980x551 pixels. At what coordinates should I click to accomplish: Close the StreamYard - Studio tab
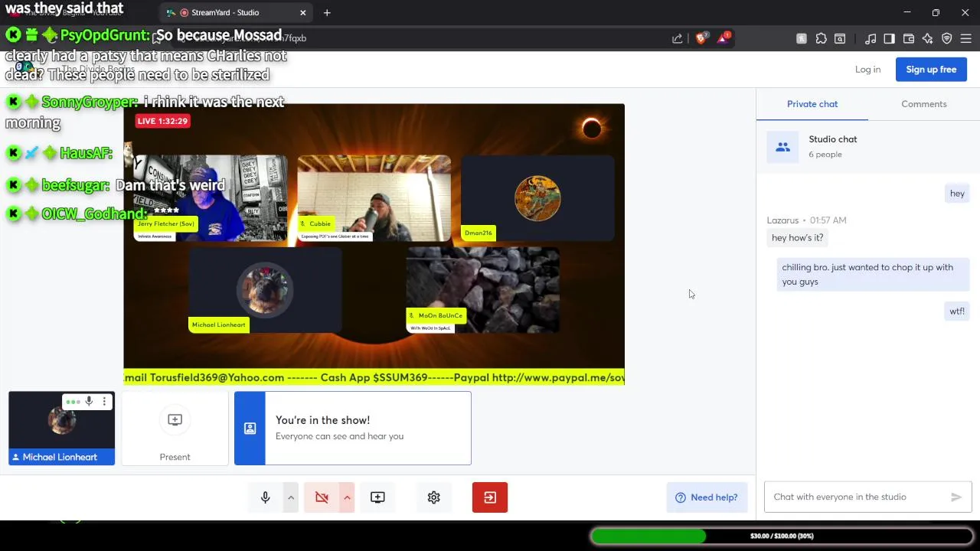tap(302, 12)
